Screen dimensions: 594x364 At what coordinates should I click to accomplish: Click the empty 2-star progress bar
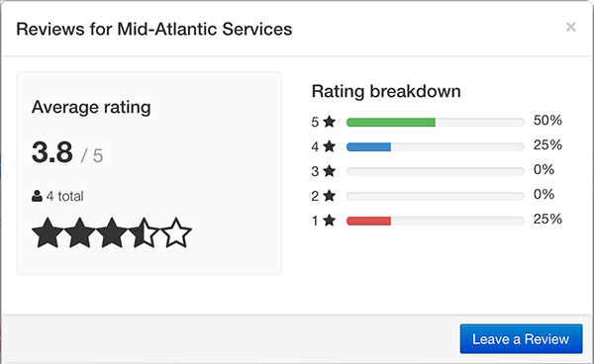tap(436, 196)
